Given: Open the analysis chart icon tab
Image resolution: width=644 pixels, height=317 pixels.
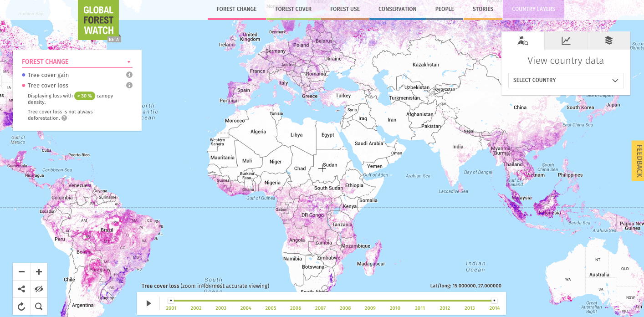Looking at the screenshot, I should [566, 41].
